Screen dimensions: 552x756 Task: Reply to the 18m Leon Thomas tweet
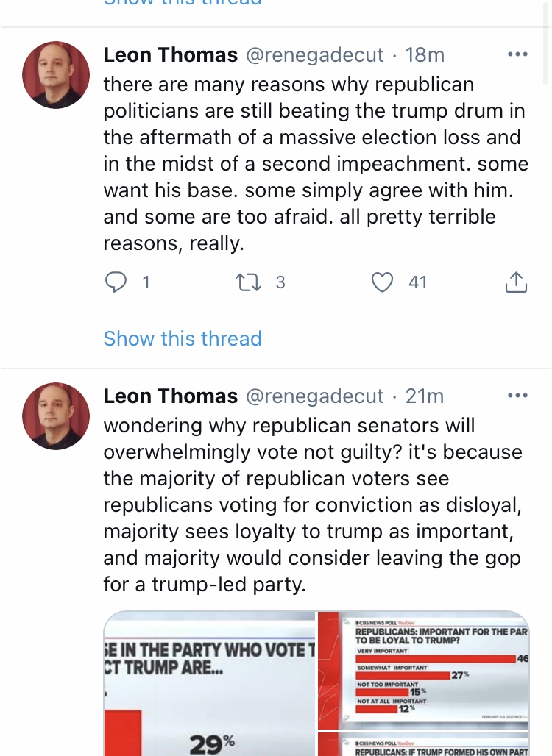[116, 282]
